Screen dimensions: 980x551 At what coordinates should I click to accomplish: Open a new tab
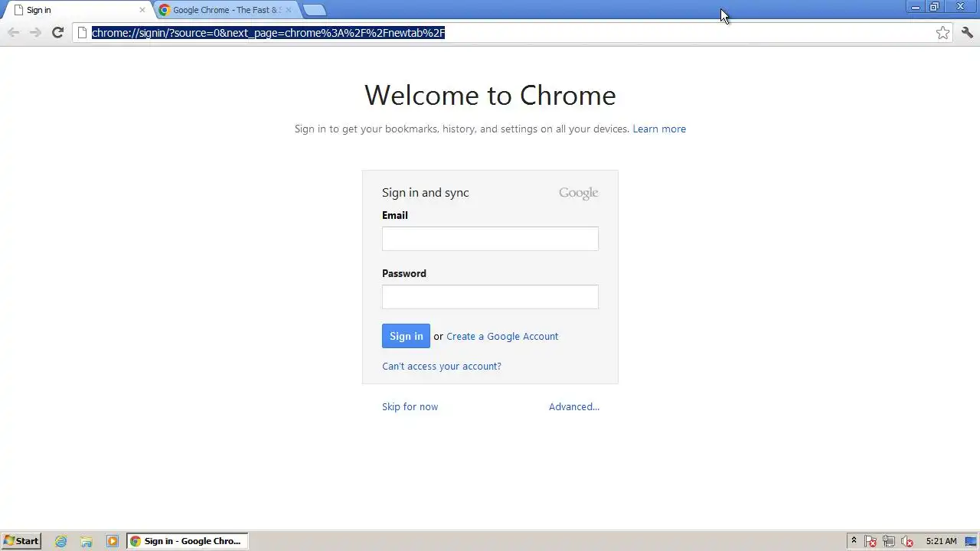click(x=315, y=10)
